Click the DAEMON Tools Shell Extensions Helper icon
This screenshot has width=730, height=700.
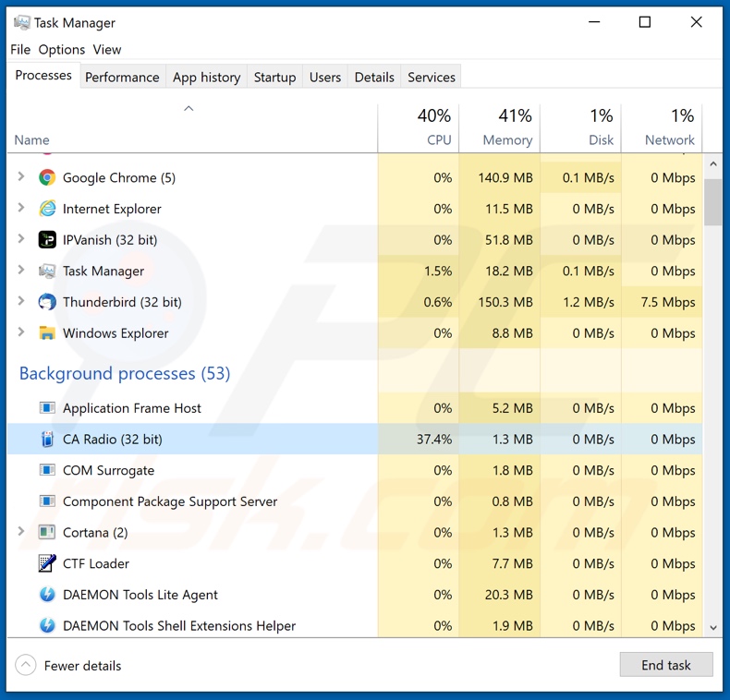tap(47, 625)
